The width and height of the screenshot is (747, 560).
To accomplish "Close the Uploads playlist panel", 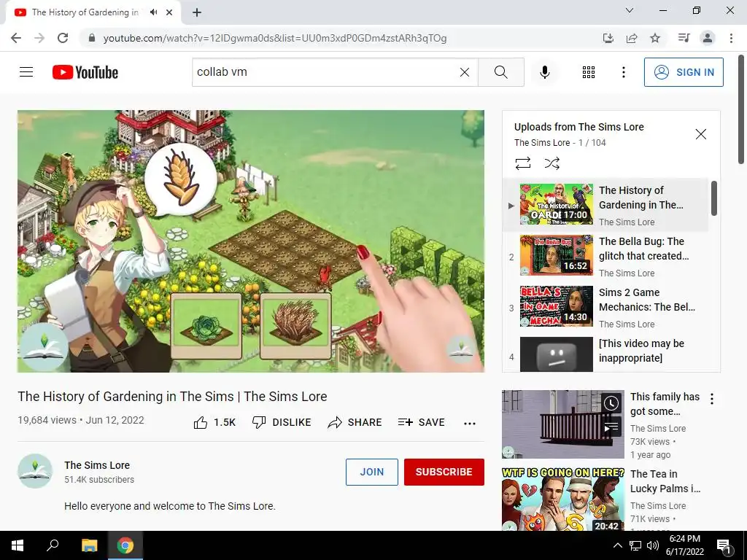I will click(x=701, y=134).
